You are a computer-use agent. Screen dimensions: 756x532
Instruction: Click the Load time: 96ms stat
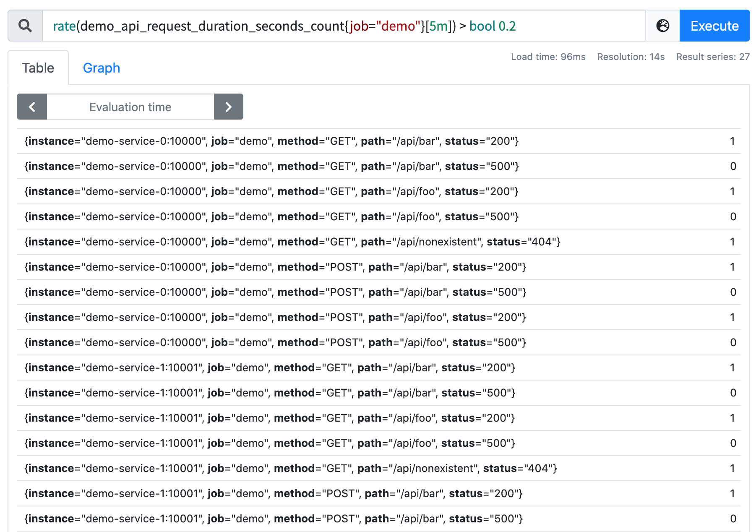click(548, 57)
